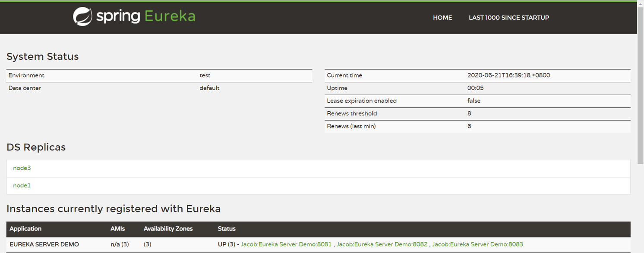Click the Current time label
The height and width of the screenshot is (253, 644).
(344, 75)
